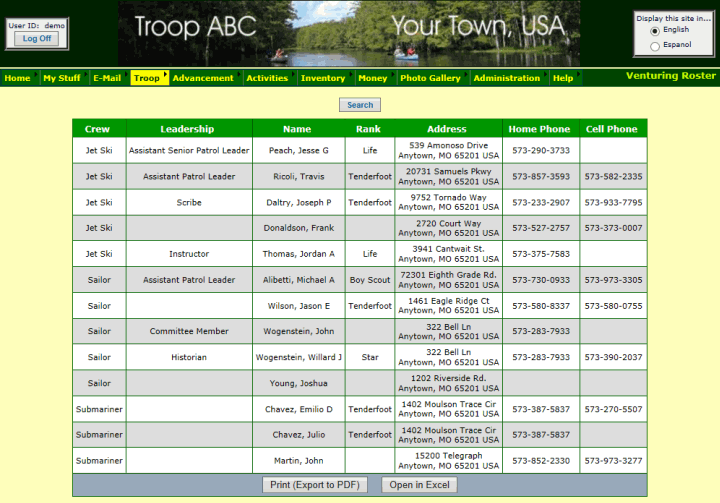Open the Help menu
Image resolution: width=720 pixels, height=503 pixels.
(563, 78)
